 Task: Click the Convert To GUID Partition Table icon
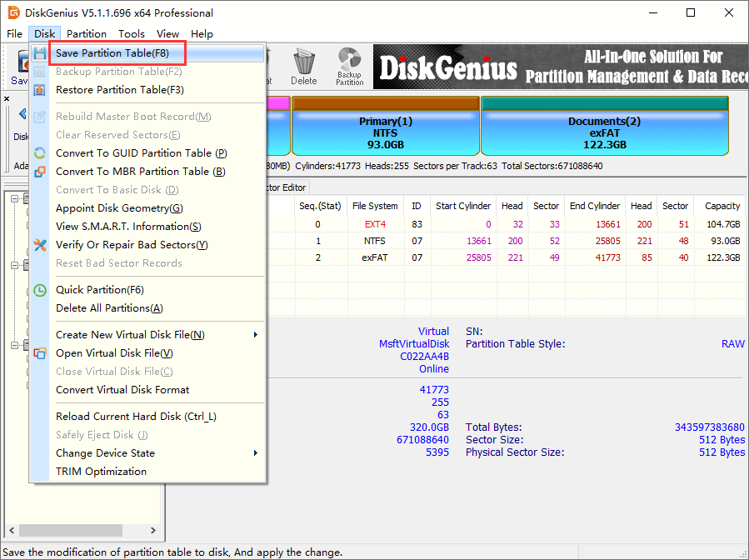tap(40, 153)
